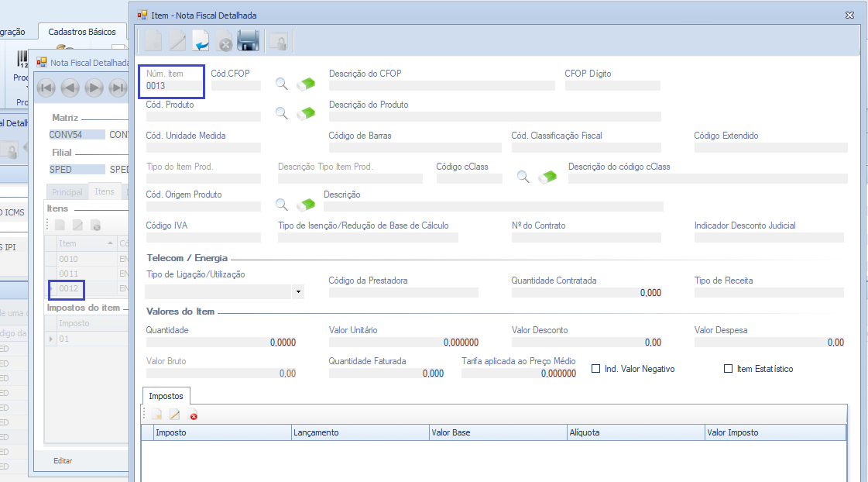Click Código da Prestadora field

[403, 292]
